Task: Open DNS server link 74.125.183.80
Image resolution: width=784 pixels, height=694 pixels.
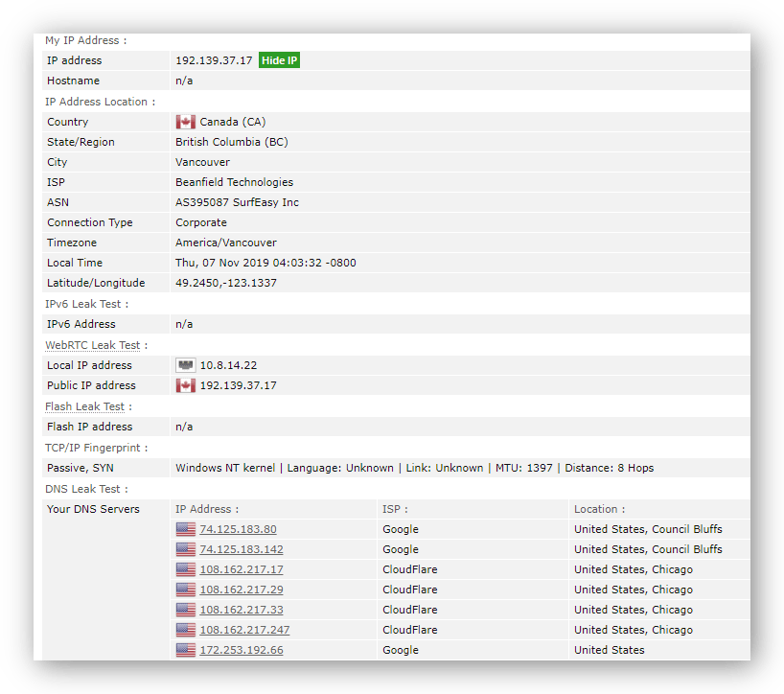Action: [238, 529]
